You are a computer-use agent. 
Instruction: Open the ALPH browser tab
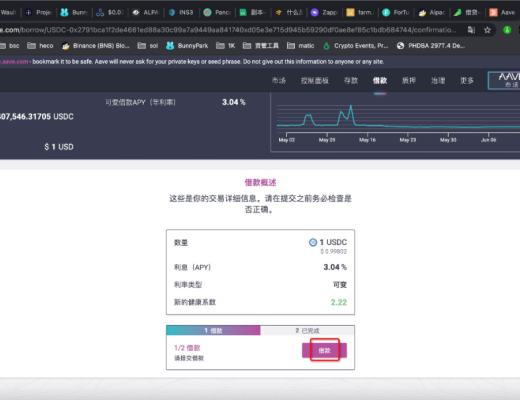pyautogui.click(x=145, y=13)
